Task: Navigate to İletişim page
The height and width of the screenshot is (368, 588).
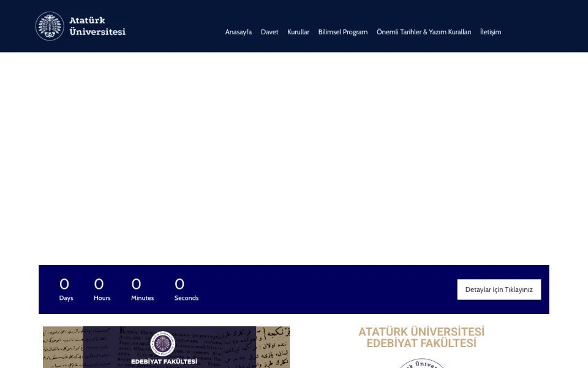Action: coord(491,32)
